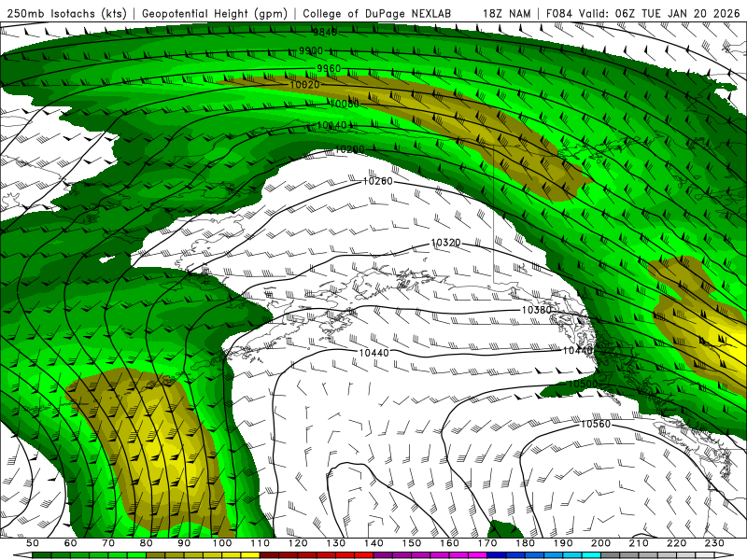Click the 70 knot color bar label
747x560 pixels.
point(108,543)
